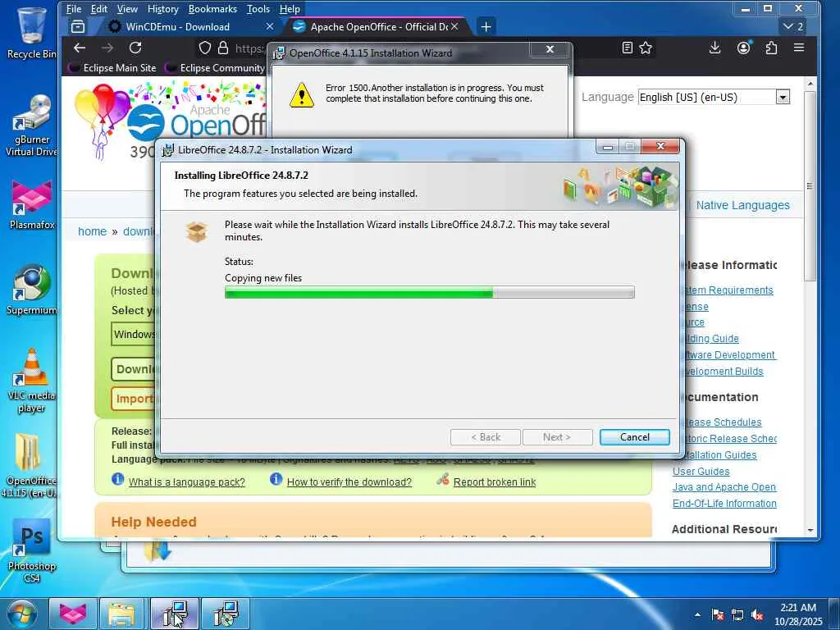This screenshot has width=840, height=630.
Task: Open VLC media player desktop shortcut
Action: tap(31, 381)
